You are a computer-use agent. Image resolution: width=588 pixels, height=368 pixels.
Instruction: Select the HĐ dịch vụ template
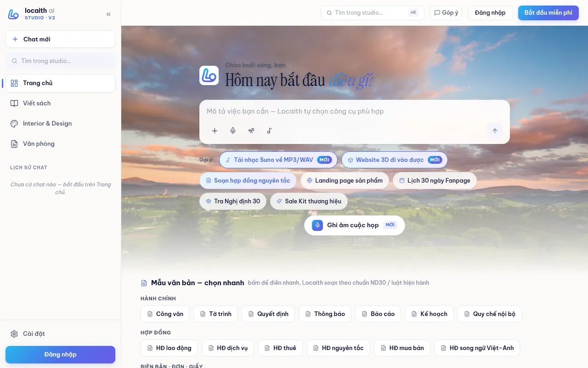228,348
